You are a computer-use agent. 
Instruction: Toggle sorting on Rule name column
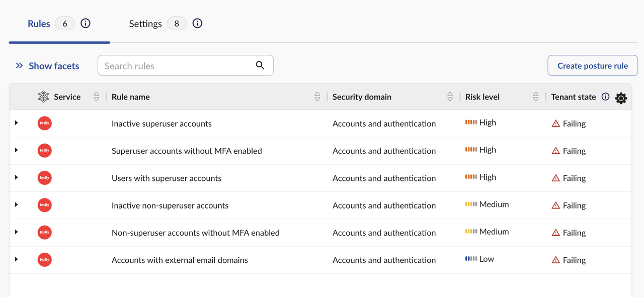(317, 97)
